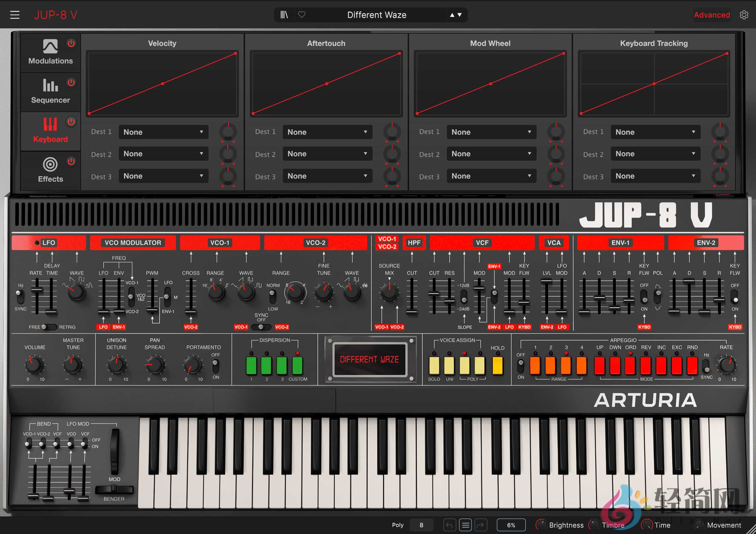Expand Velocity Dest 1 dropdown
Screen dimensions: 756x534
(x=163, y=132)
